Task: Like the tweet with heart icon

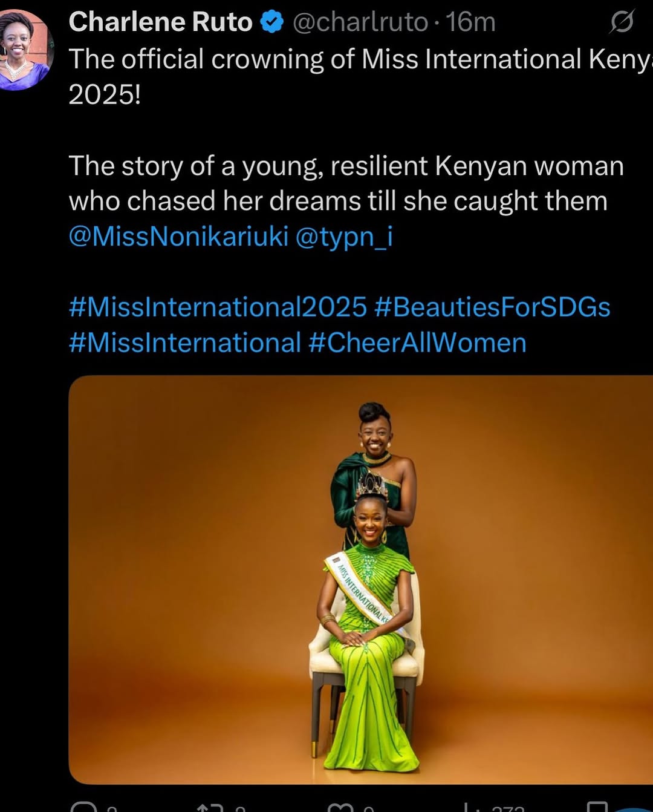Action: [340, 808]
